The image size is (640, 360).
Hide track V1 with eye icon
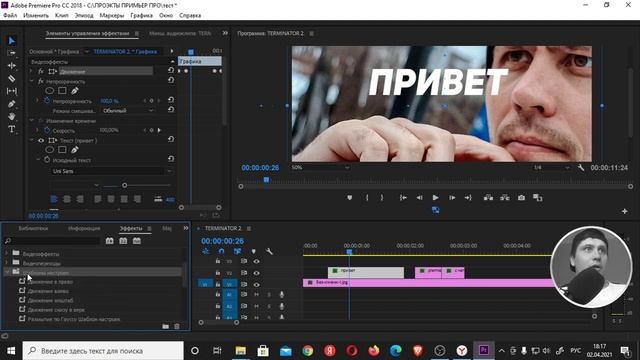(x=256, y=284)
